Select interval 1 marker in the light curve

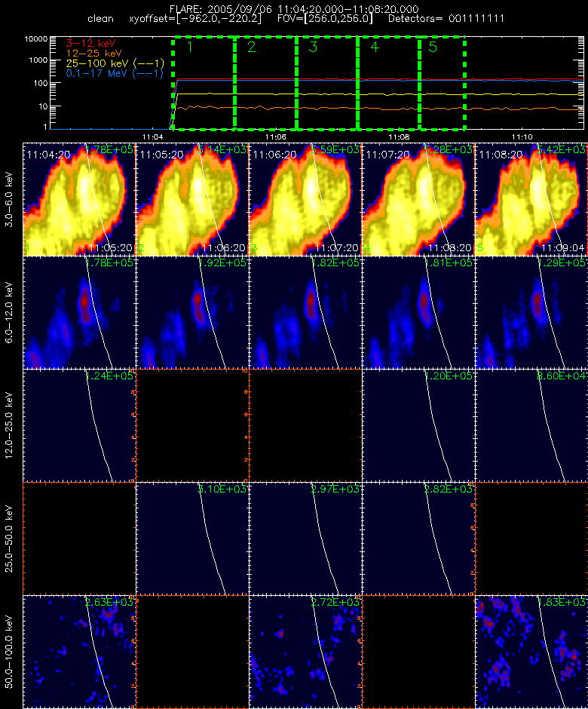coord(190,47)
